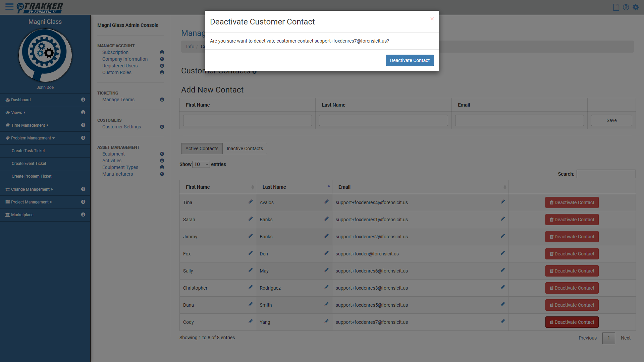The height and width of the screenshot is (362, 644).
Task: Open the document icon in top bar
Action: [616, 7]
